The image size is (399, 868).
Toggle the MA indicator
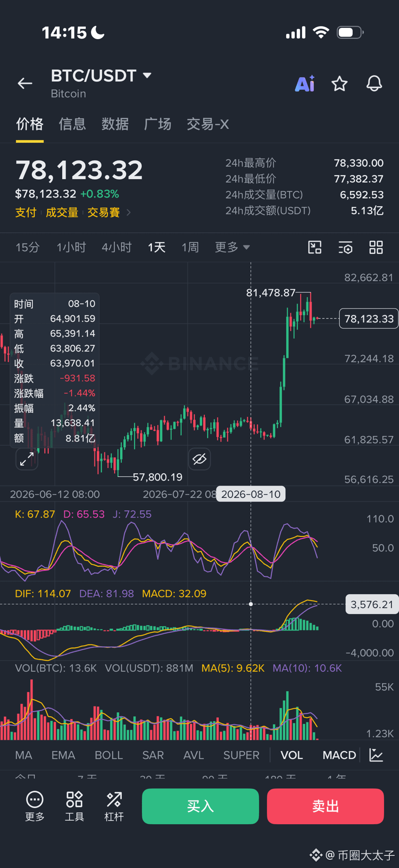coord(24,755)
